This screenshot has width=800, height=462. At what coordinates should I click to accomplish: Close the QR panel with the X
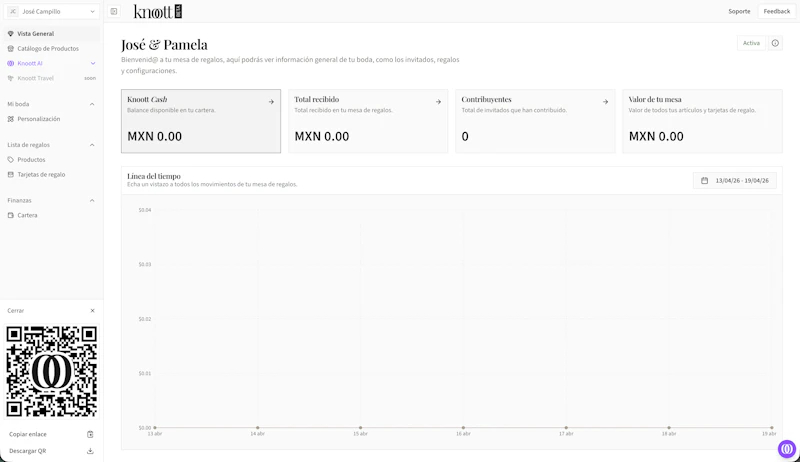click(x=92, y=311)
